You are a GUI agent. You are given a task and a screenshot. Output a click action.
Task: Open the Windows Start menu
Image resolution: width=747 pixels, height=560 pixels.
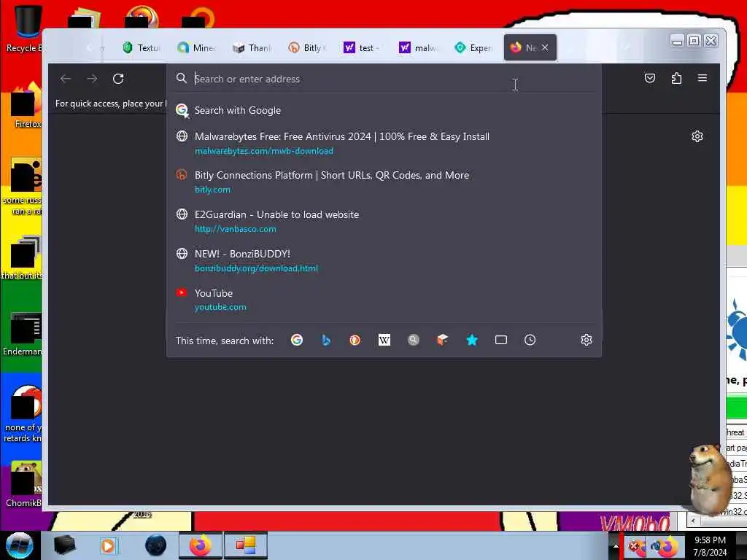(x=19, y=545)
